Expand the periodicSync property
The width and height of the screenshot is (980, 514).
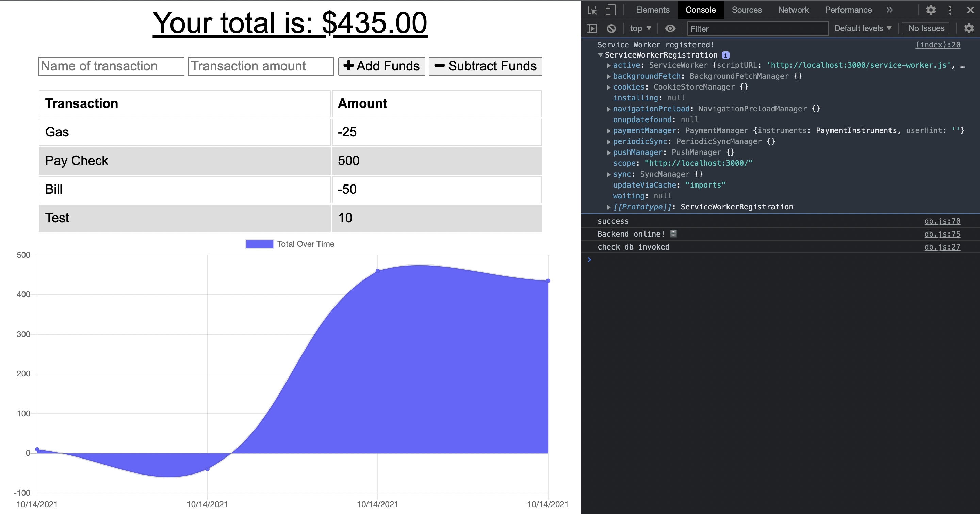609,142
